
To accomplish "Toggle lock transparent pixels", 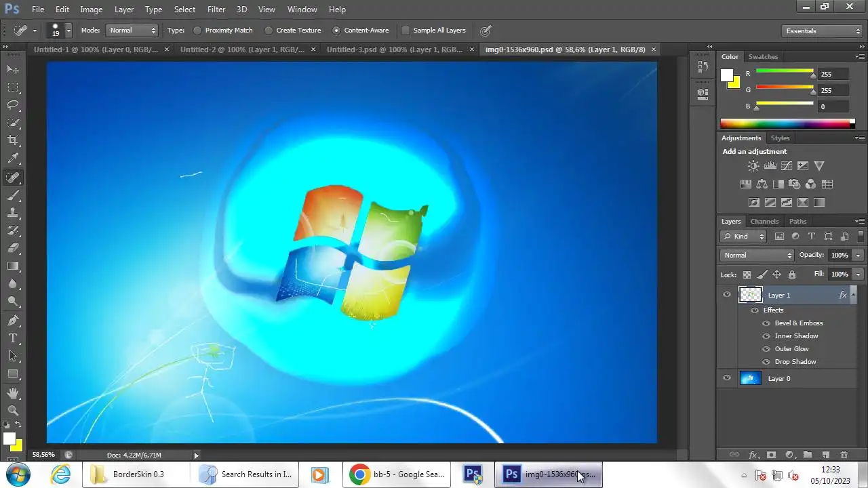I will pyautogui.click(x=747, y=274).
